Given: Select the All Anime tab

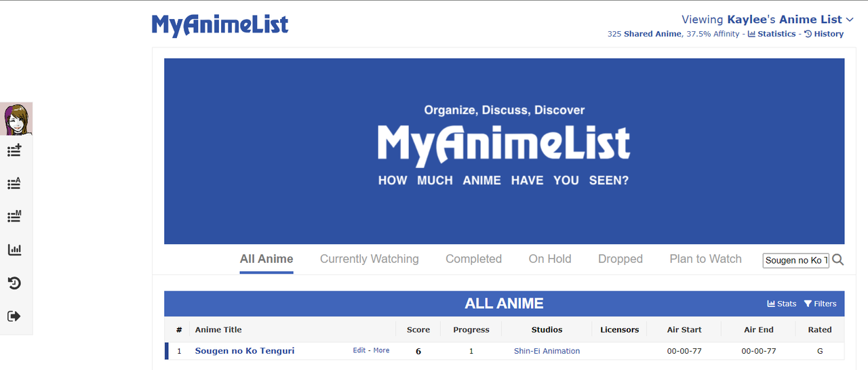Looking at the screenshot, I should 267,259.
